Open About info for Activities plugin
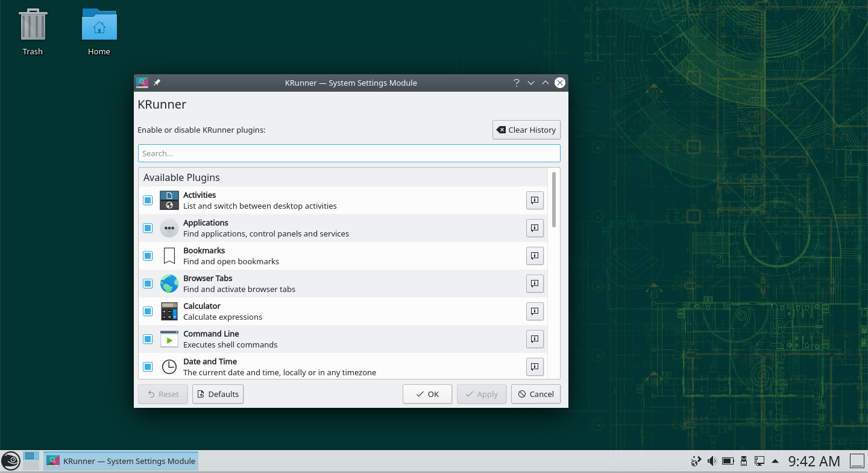This screenshot has height=473, width=868. point(535,200)
